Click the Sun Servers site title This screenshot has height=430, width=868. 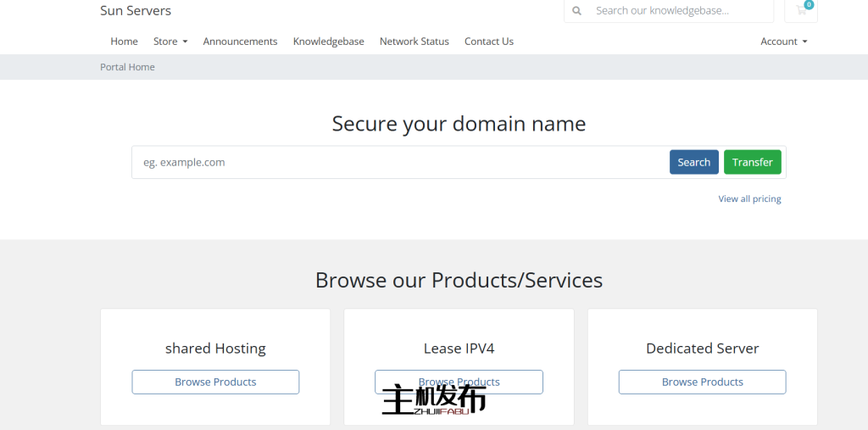tap(136, 11)
